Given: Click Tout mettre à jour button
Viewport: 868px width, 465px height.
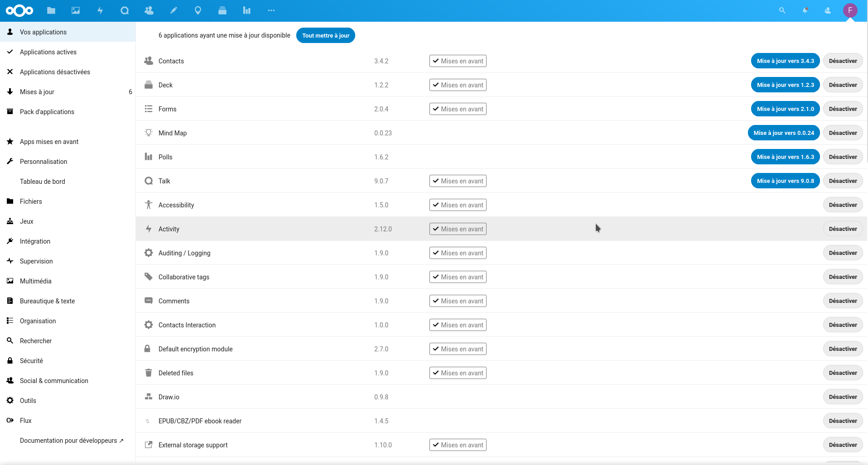Looking at the screenshot, I should click(x=326, y=35).
